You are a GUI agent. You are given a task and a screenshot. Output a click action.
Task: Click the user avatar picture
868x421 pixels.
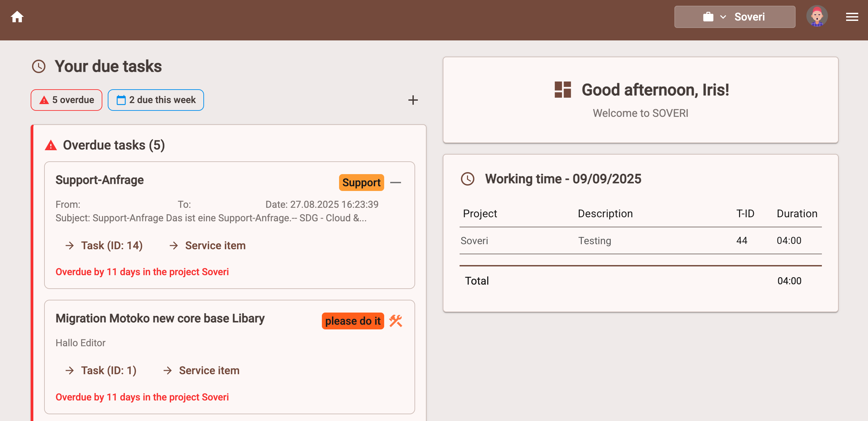(816, 16)
